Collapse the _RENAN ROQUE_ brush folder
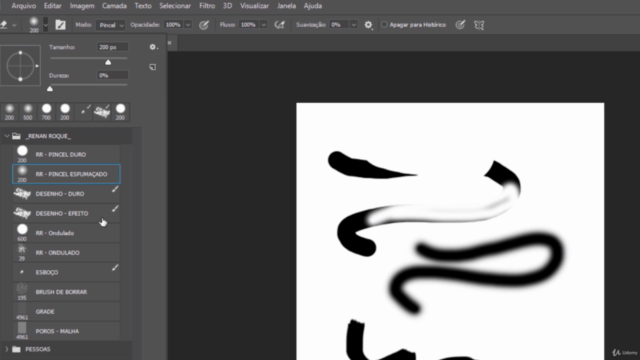 (x=7, y=136)
